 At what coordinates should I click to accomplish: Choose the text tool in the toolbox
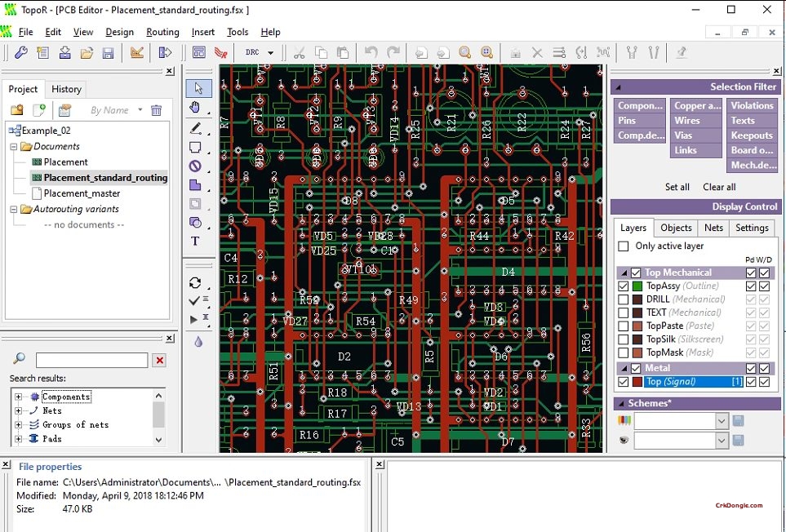tap(196, 242)
